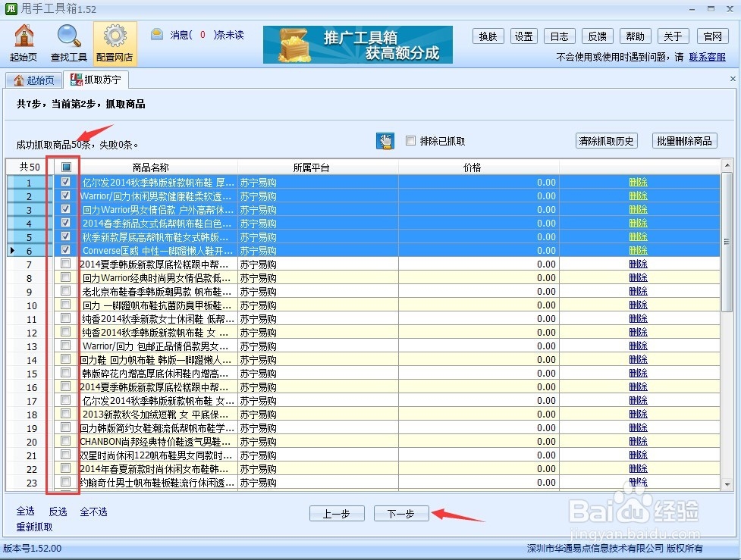Click 清除抓取历史 button
Image resolution: width=741 pixels, height=560 pixels.
pyautogui.click(x=607, y=141)
